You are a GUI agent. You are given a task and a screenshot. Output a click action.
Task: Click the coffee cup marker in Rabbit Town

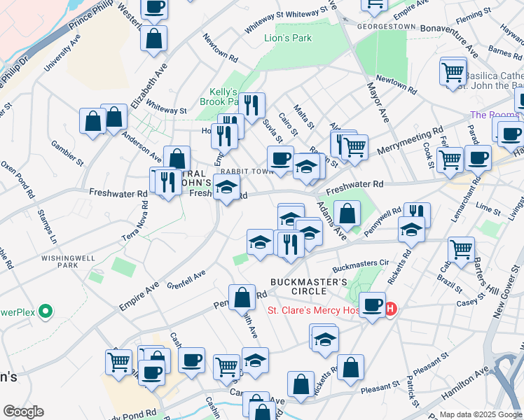coord(280,158)
